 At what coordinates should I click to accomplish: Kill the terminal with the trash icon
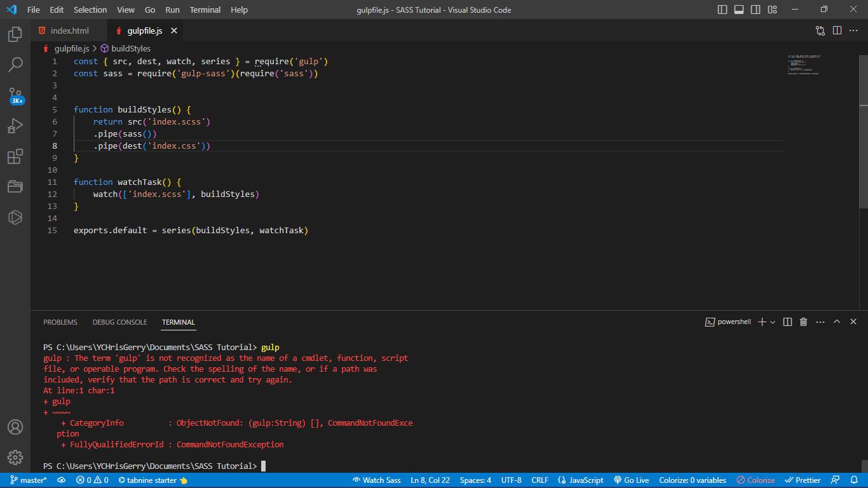(803, 322)
